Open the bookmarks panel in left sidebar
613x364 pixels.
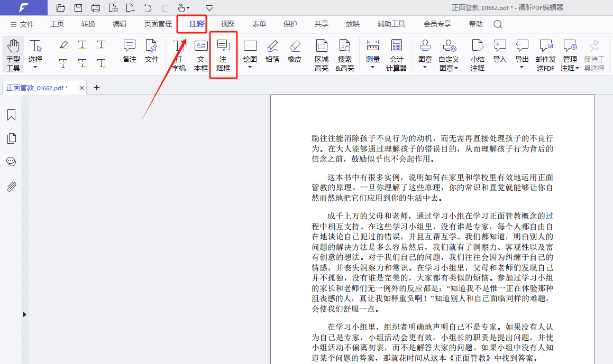(x=11, y=115)
